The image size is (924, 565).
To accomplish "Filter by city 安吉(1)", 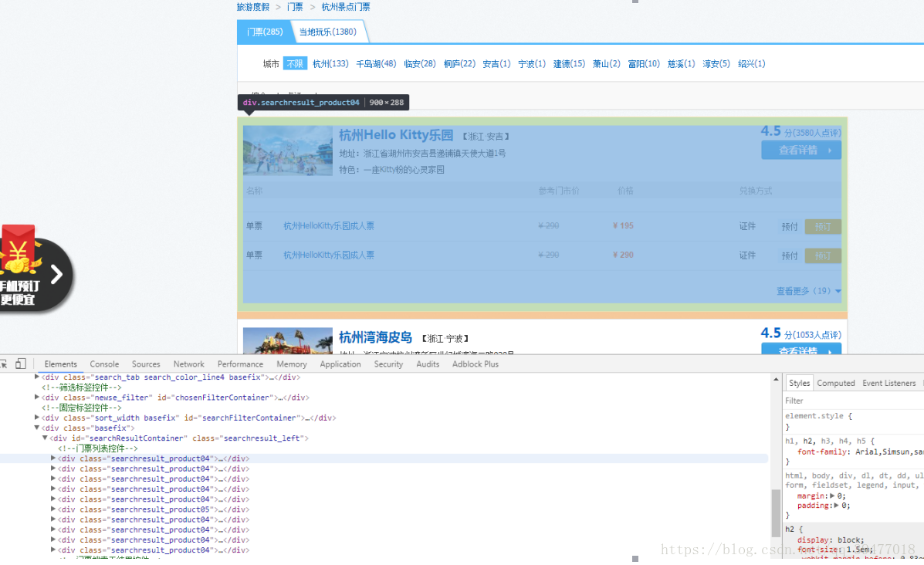I will pyautogui.click(x=496, y=63).
